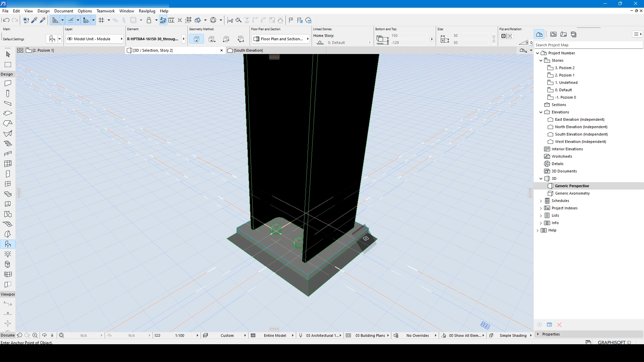Select the Lamp tool
The image size is (644, 362).
(x=8, y=254)
